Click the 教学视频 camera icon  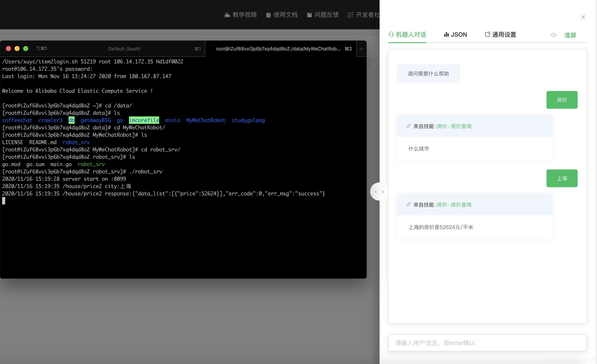[x=227, y=15]
